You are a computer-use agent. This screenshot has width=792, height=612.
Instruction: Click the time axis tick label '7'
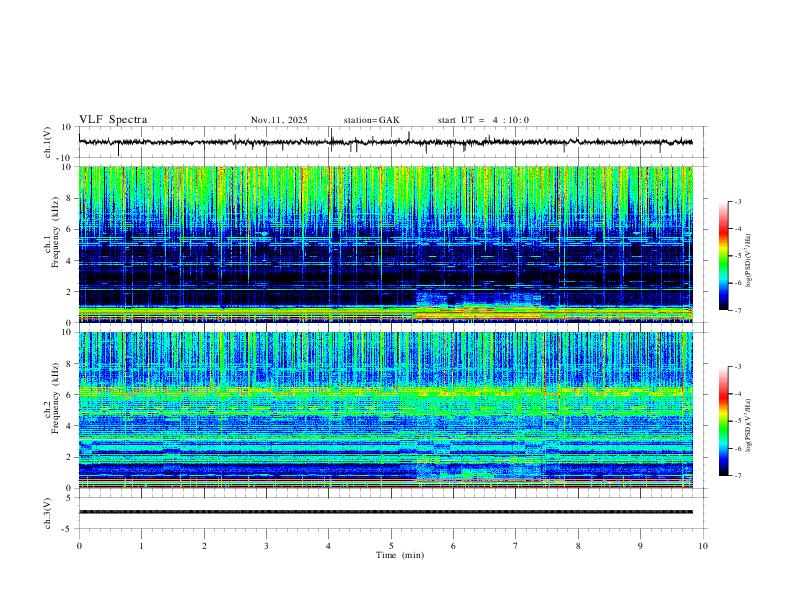[516, 546]
